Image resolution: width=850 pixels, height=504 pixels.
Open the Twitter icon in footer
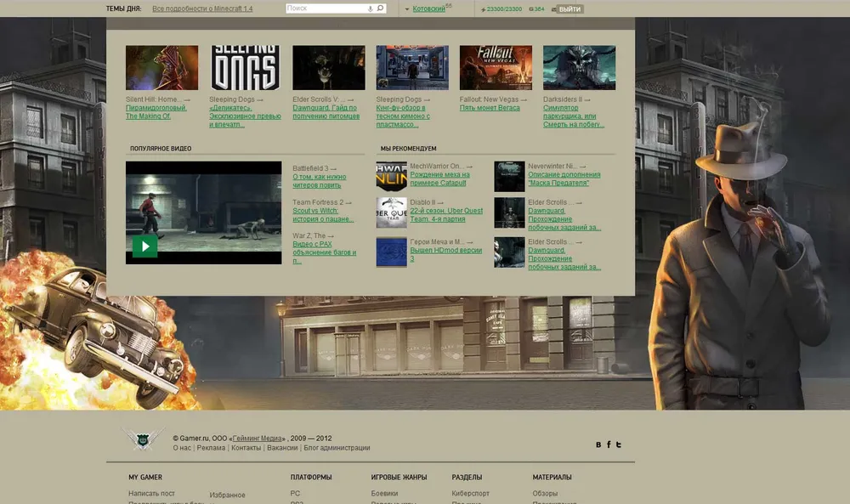619,445
